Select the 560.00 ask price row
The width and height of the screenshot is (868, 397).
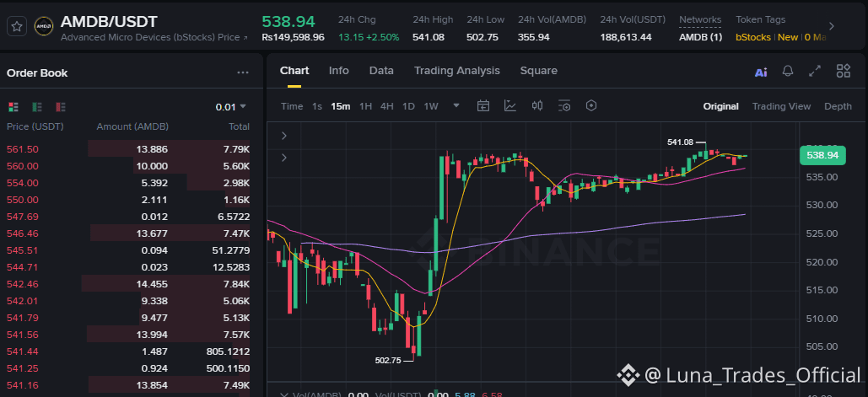click(x=128, y=166)
